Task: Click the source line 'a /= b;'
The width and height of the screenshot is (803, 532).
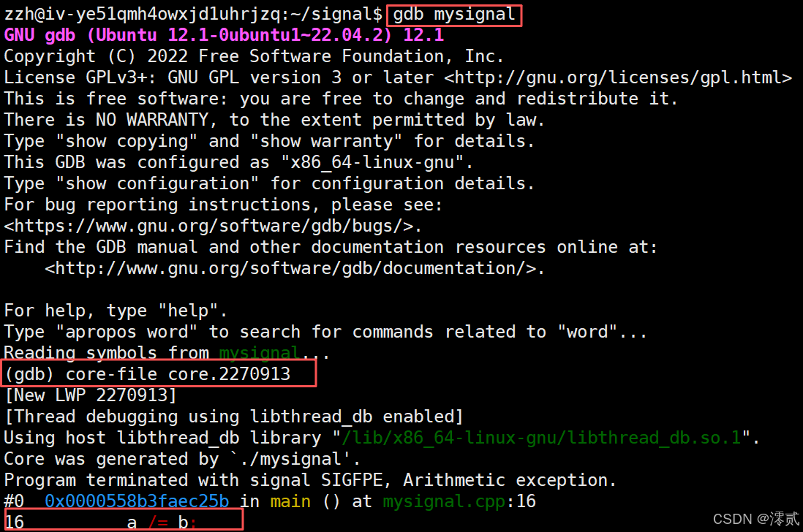Action: [x=162, y=522]
